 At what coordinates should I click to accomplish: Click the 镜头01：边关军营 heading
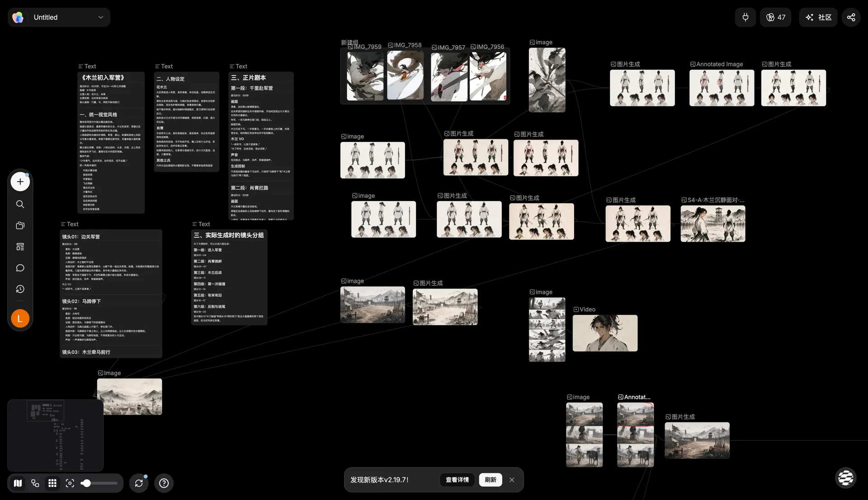pyautogui.click(x=81, y=237)
